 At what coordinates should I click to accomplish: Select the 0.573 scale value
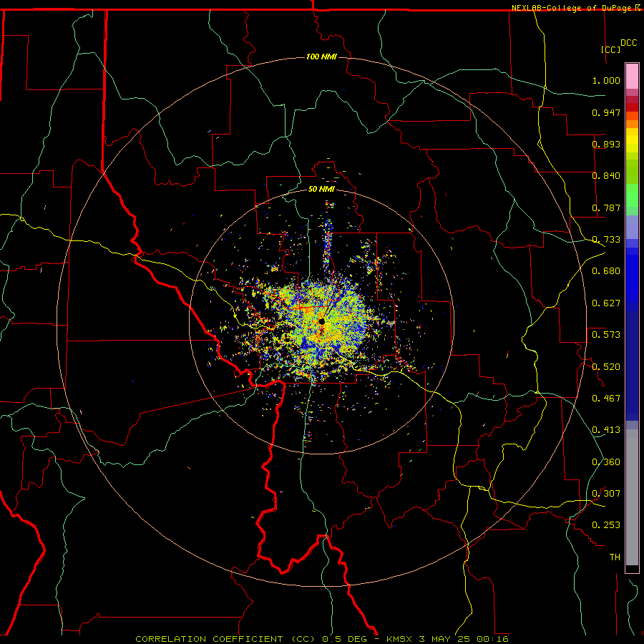coord(606,335)
